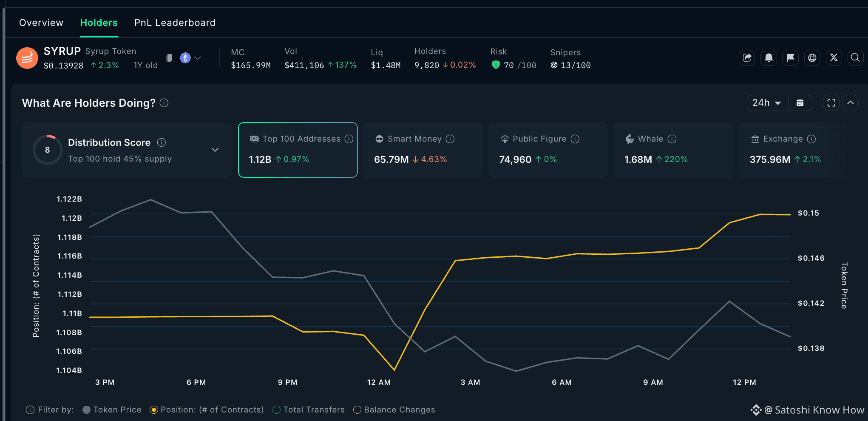Select the Smart Money card
868x421 pixels.
pyautogui.click(x=423, y=150)
